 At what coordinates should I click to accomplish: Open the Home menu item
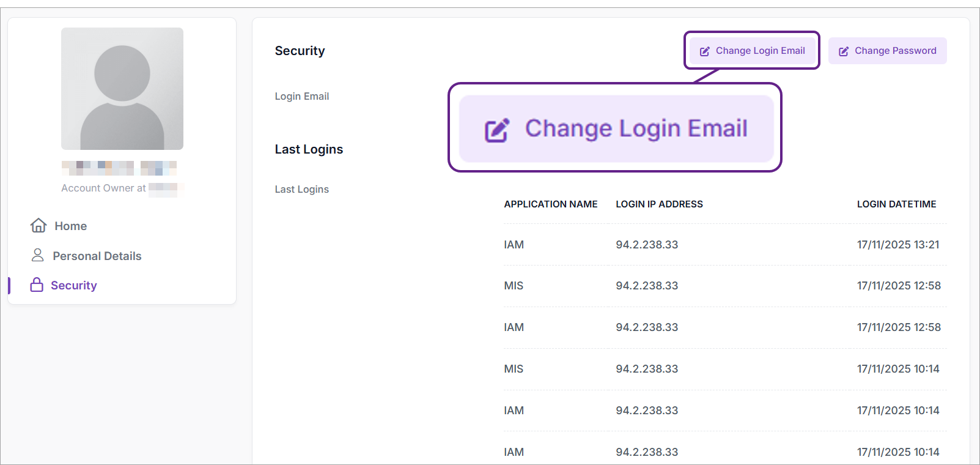click(x=71, y=226)
